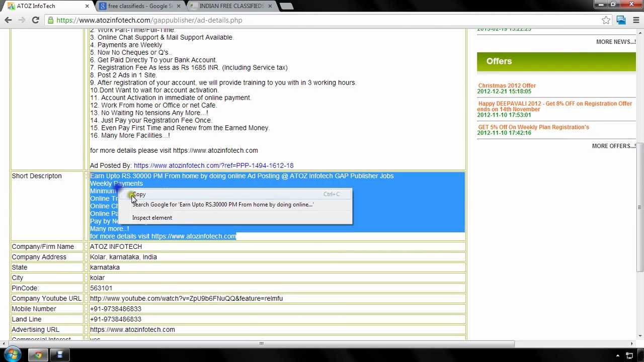Click the Chrome icon in the taskbar
The height and width of the screenshot is (362, 644).
(38, 355)
